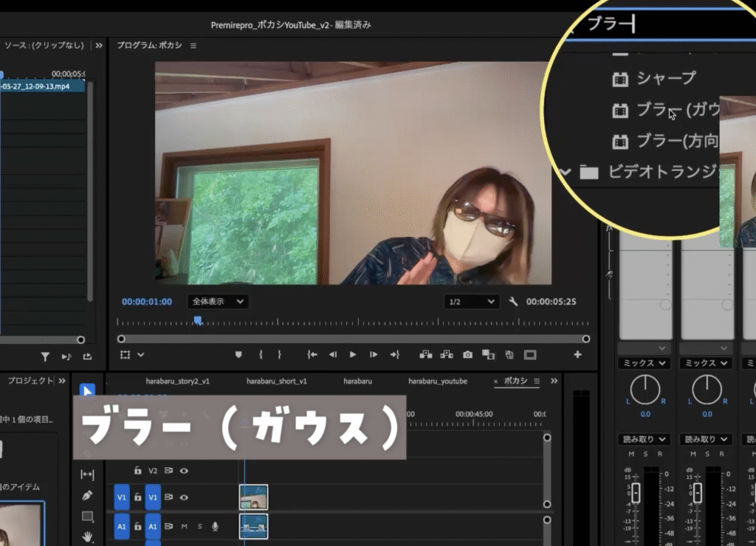Select the Pen tool
This screenshot has width=756, height=546.
tap(87, 495)
